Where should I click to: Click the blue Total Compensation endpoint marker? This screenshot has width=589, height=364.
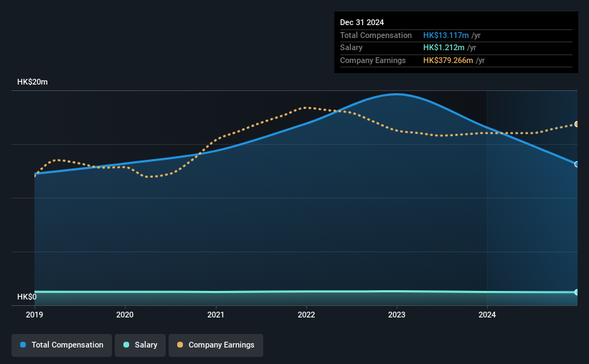pyautogui.click(x=577, y=164)
